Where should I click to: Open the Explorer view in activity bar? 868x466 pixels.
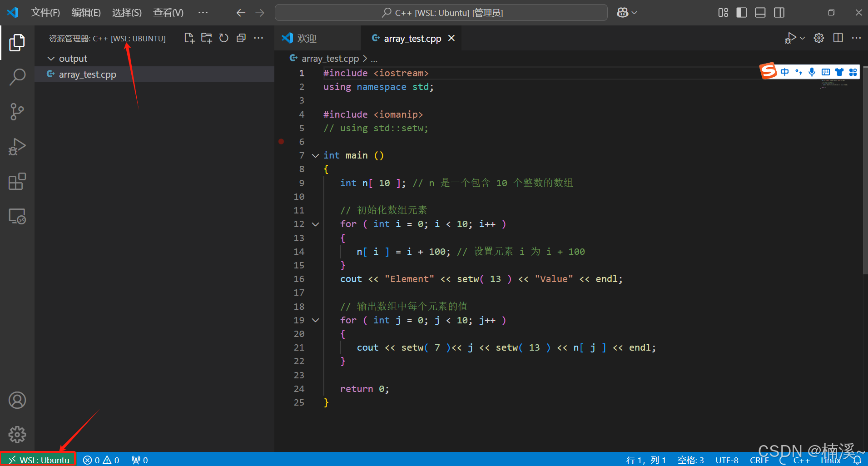[x=17, y=42]
